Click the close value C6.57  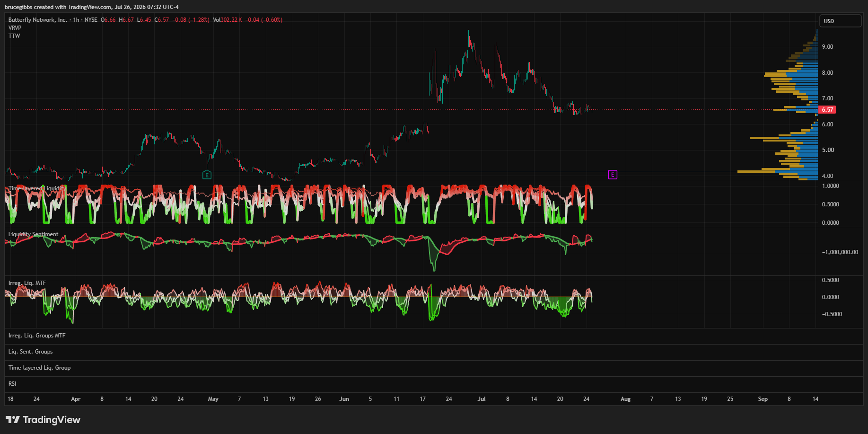tap(162, 20)
